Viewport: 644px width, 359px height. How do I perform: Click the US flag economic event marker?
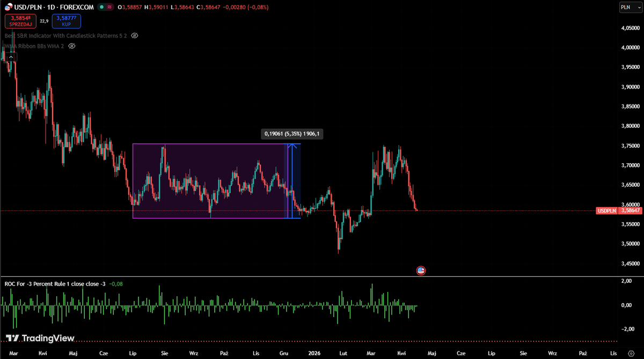421,270
